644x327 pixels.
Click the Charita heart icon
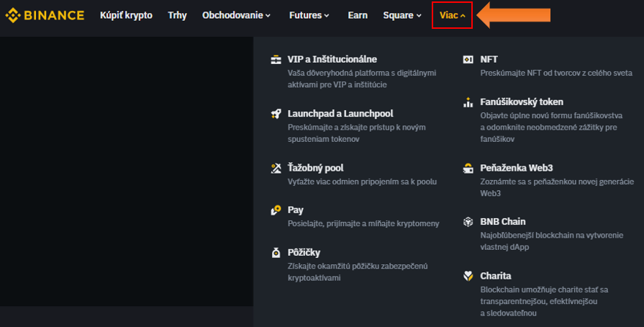click(x=468, y=276)
